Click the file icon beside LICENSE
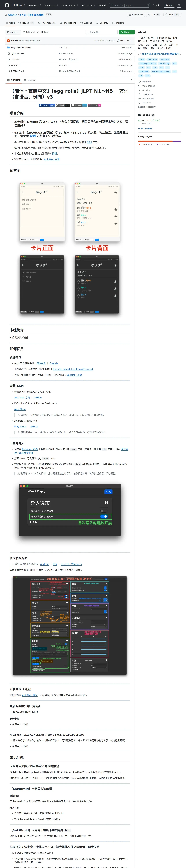Viewport: 186px width, 868px height. pos(8,65)
